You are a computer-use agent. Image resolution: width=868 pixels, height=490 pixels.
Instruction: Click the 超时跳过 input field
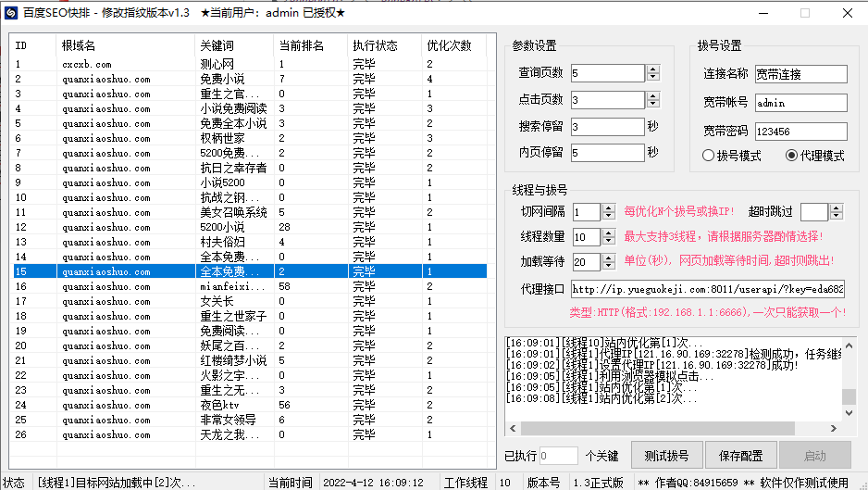(814, 212)
